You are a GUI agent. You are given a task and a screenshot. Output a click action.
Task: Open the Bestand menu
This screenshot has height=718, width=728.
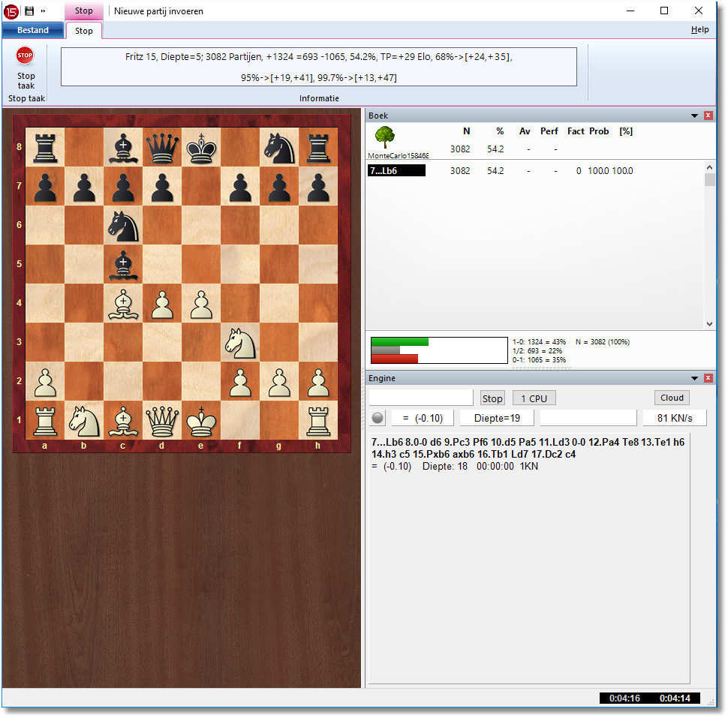coord(33,31)
